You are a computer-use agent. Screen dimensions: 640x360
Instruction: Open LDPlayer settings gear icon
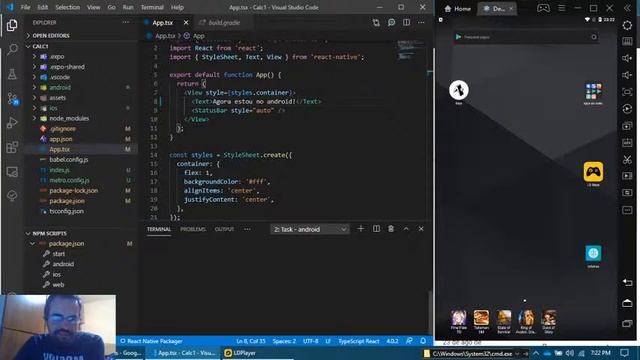[627, 25]
